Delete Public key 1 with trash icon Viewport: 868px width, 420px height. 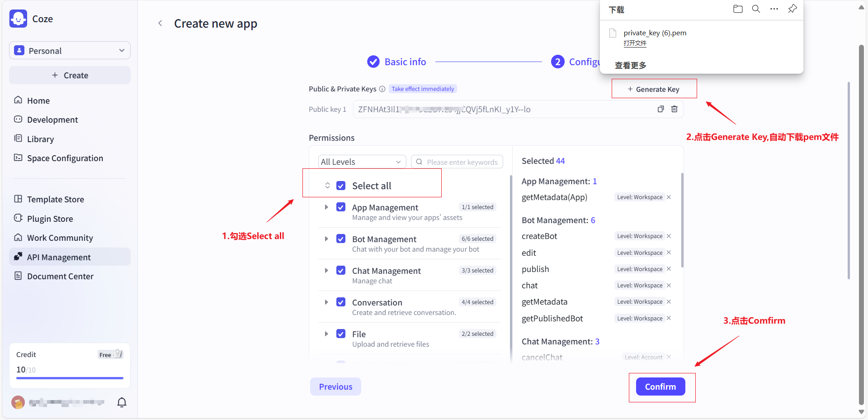tap(674, 109)
